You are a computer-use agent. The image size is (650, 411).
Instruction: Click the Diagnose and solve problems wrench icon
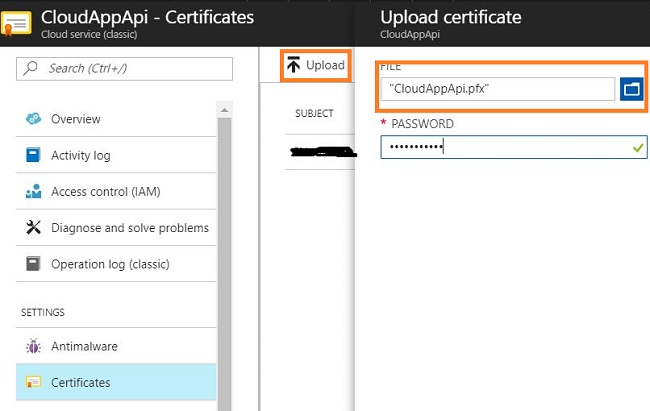pos(31,228)
